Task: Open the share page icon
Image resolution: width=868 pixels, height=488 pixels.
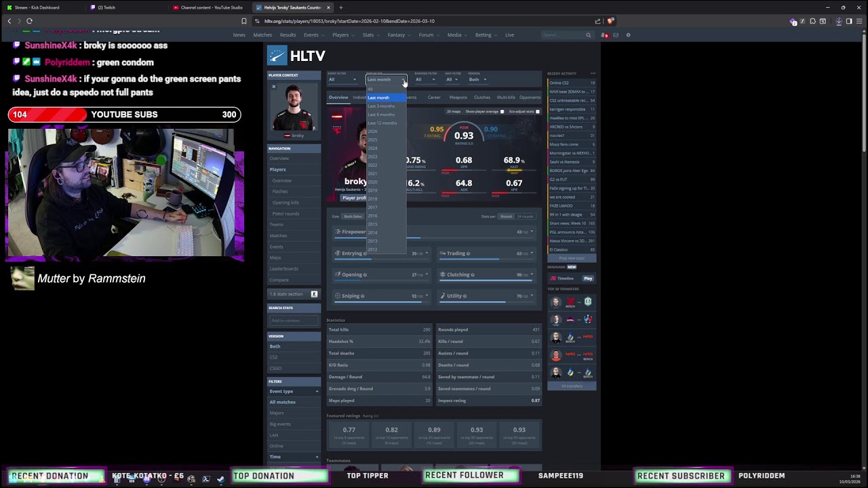Action: point(597,21)
